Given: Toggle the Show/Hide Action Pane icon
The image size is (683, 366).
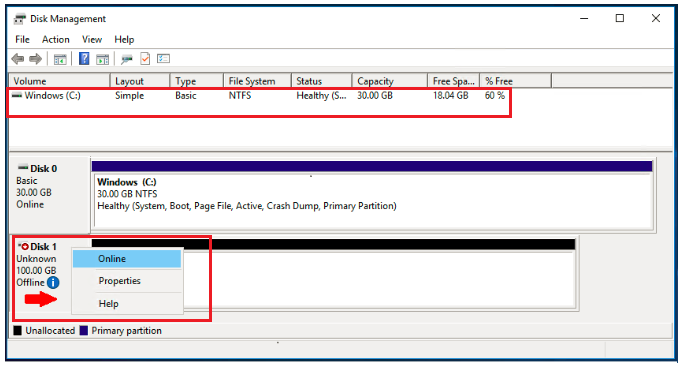Looking at the screenshot, I should pos(102,59).
